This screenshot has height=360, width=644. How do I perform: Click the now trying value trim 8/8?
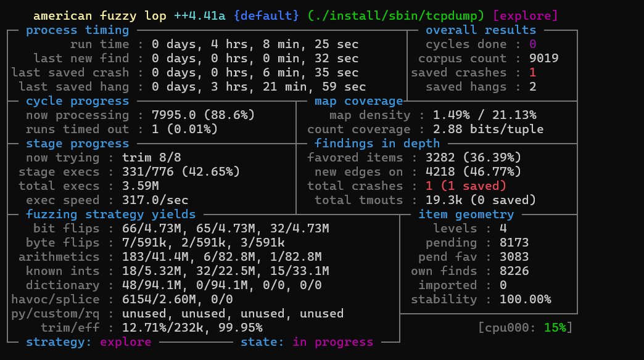click(152, 158)
